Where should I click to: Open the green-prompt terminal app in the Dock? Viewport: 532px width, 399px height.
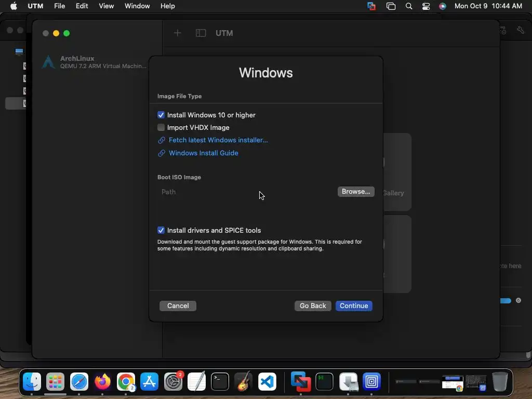point(324,381)
